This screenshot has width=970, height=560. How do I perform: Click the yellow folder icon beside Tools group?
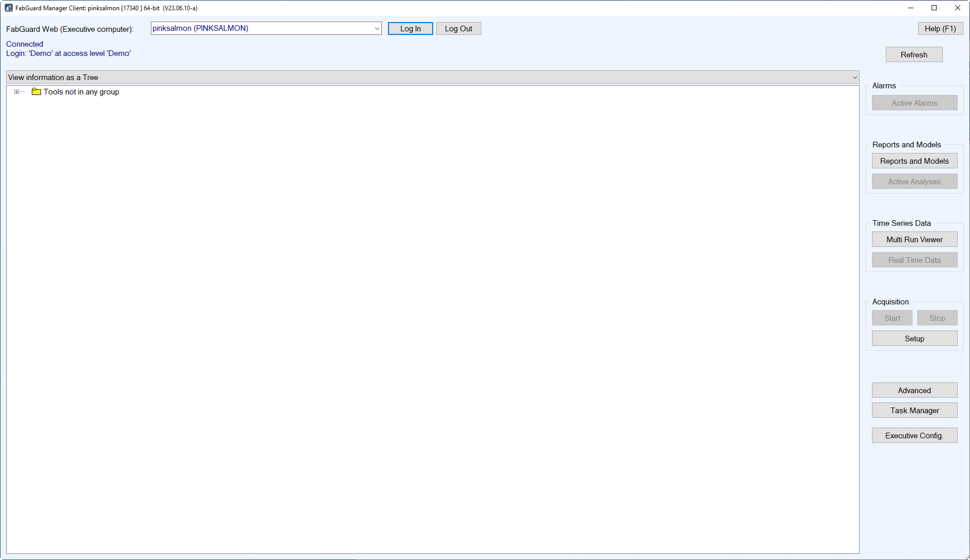click(36, 91)
